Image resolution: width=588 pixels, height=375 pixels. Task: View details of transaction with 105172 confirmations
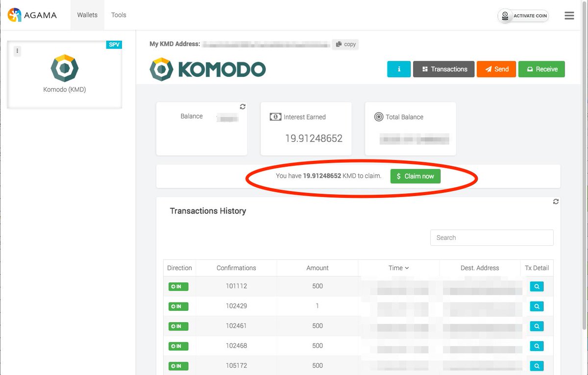click(x=537, y=366)
